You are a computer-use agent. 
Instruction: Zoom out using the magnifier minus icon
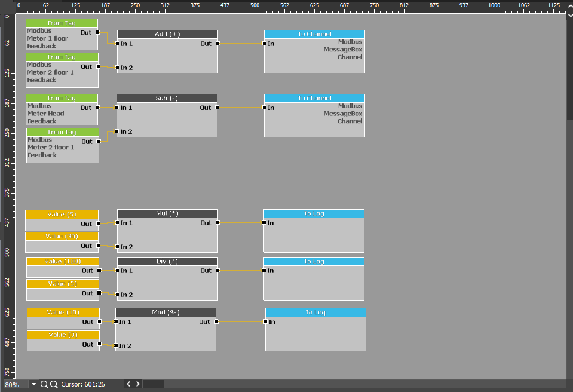[53, 384]
